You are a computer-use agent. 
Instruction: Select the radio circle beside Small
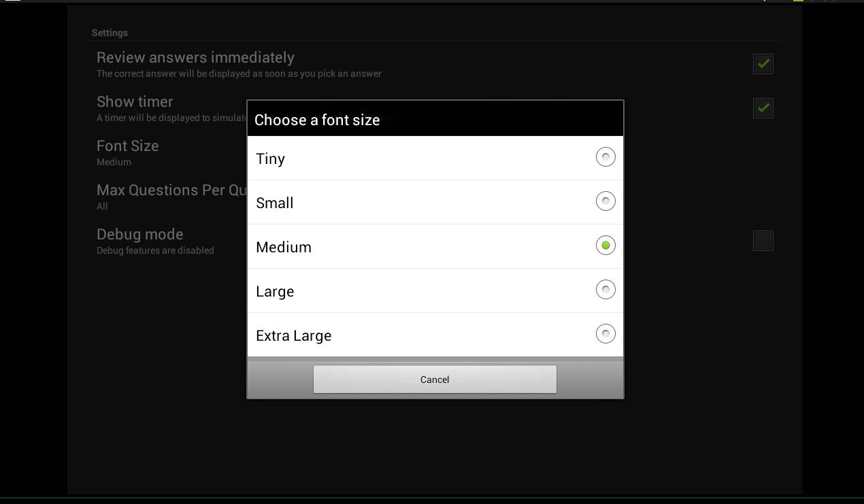[x=605, y=201]
